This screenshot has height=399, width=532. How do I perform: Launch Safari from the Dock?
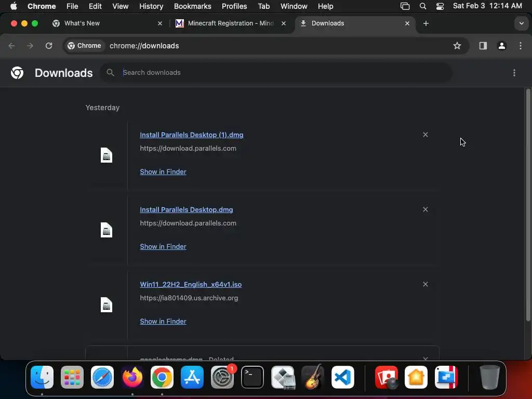pos(102,377)
